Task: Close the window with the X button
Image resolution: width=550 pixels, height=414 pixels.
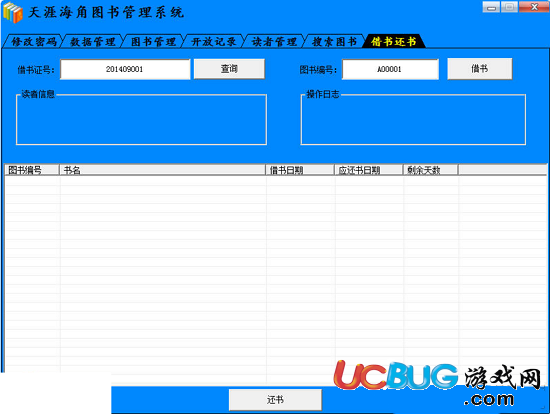Action: click(x=534, y=7)
